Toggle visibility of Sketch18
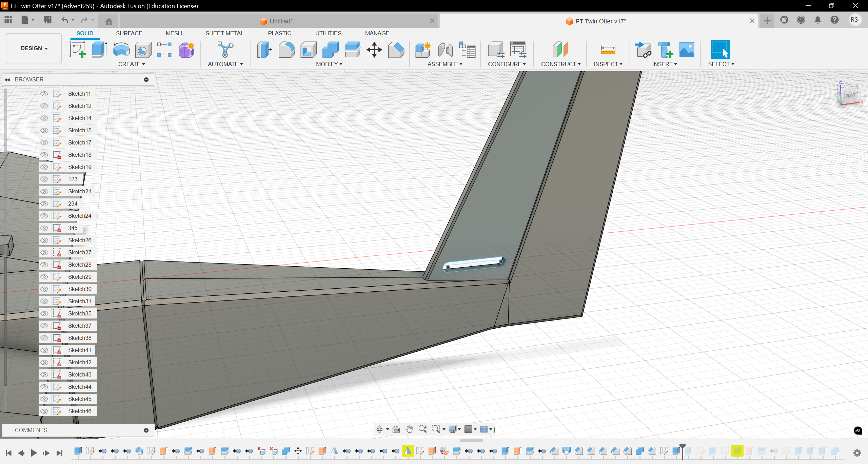The width and height of the screenshot is (868, 464). [x=44, y=155]
